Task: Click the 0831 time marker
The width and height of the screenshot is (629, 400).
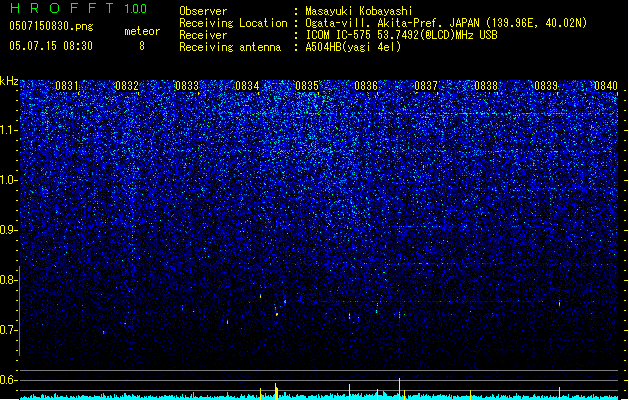Action: click(67, 86)
